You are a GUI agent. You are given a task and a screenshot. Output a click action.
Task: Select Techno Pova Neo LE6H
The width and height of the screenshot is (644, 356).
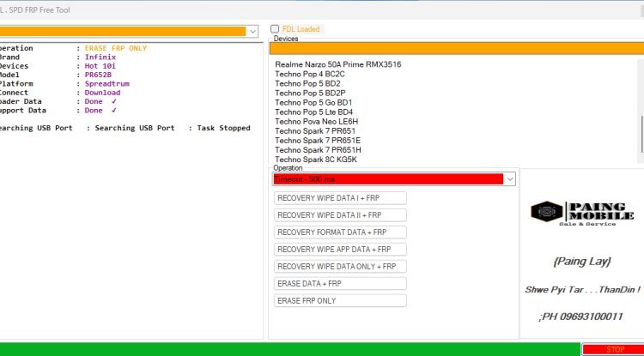coord(316,122)
